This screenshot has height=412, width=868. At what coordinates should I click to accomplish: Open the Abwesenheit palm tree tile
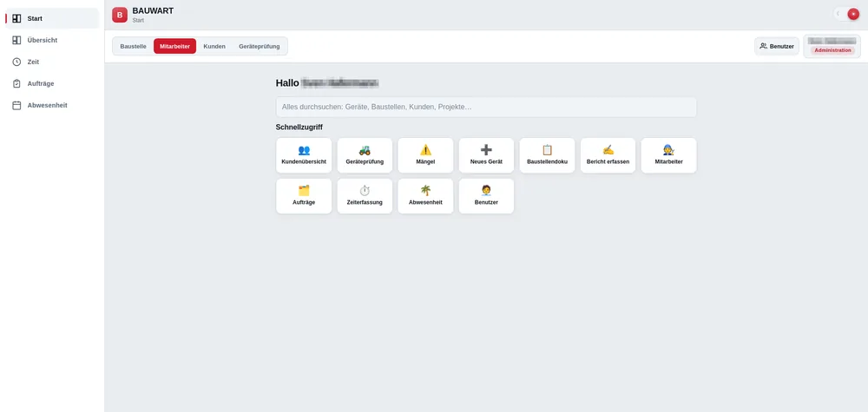[425, 196]
